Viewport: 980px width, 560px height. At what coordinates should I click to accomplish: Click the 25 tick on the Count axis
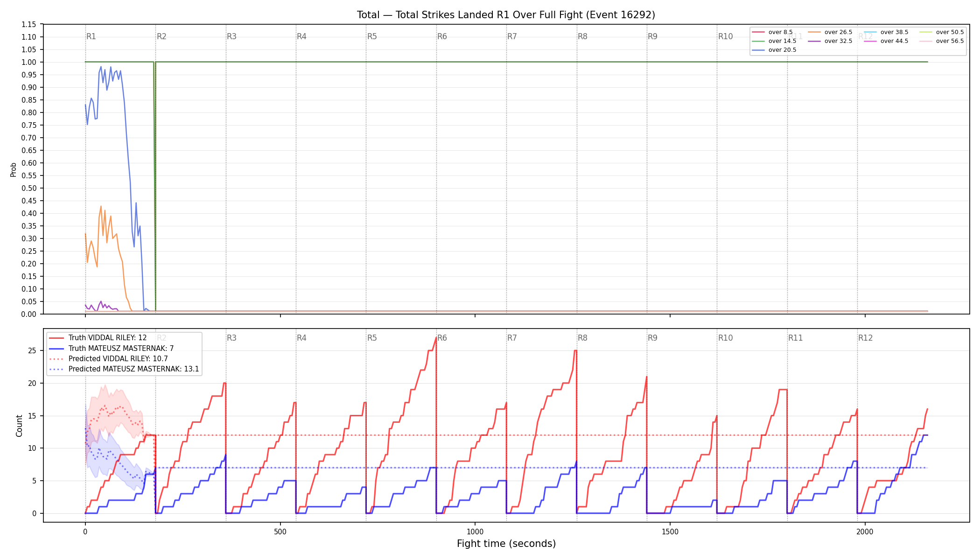point(32,350)
